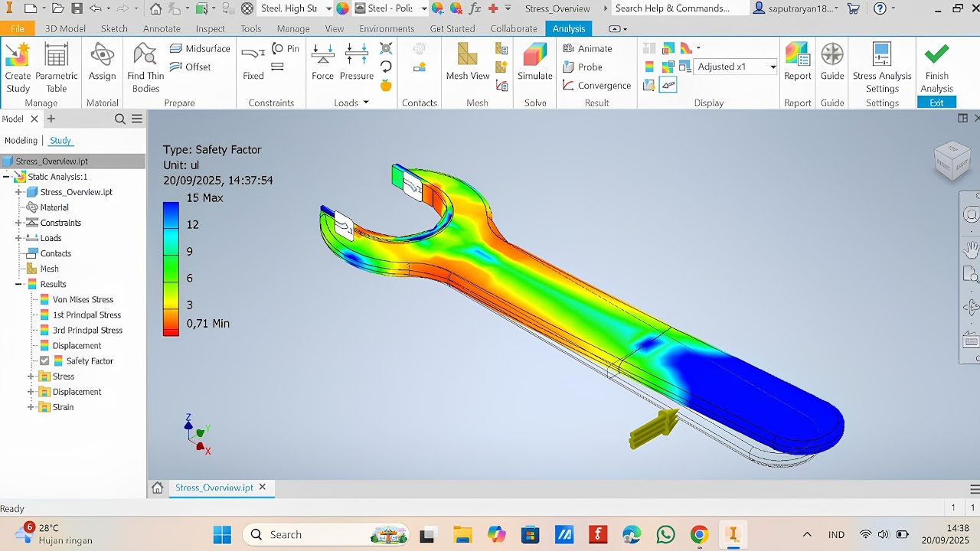Switch browser to Study view
Image resolution: width=980 pixels, height=551 pixels.
tap(60, 141)
